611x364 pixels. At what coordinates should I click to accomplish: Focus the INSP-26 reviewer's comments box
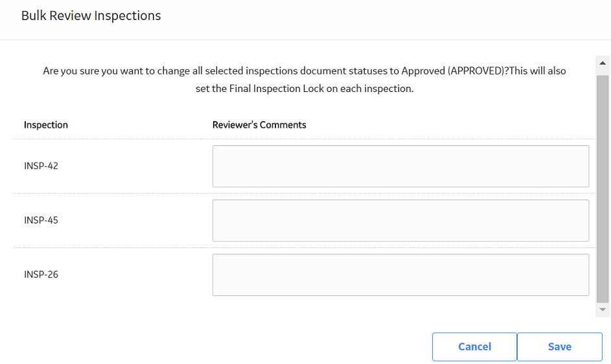pyautogui.click(x=400, y=275)
